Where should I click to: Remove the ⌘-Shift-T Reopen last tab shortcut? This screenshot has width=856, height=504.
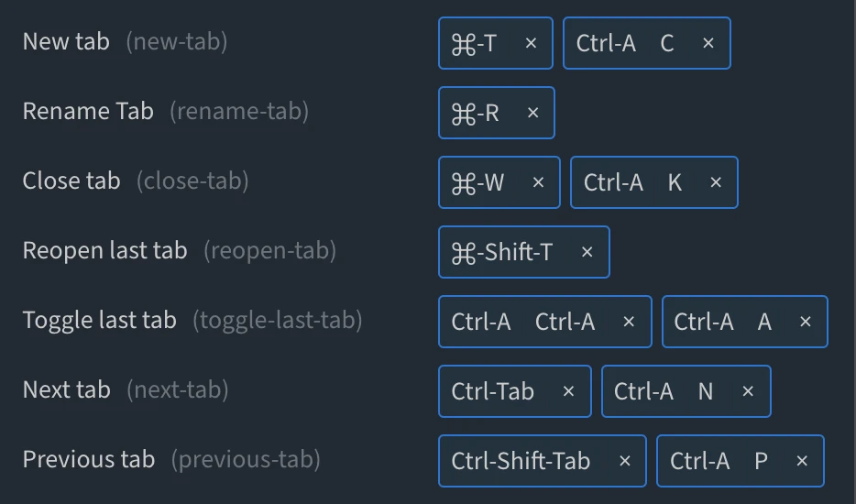coord(587,252)
